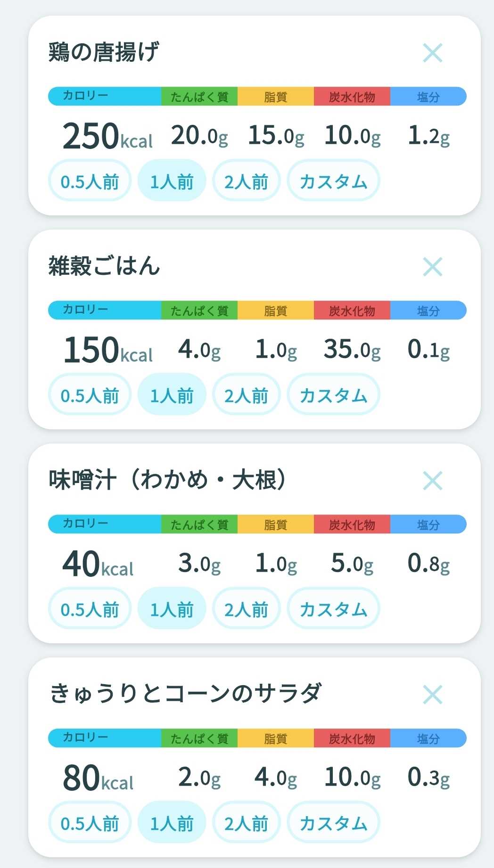The image size is (494, 868).
Task: Set 雑穀ごはん to 2人前
Action: point(246,394)
